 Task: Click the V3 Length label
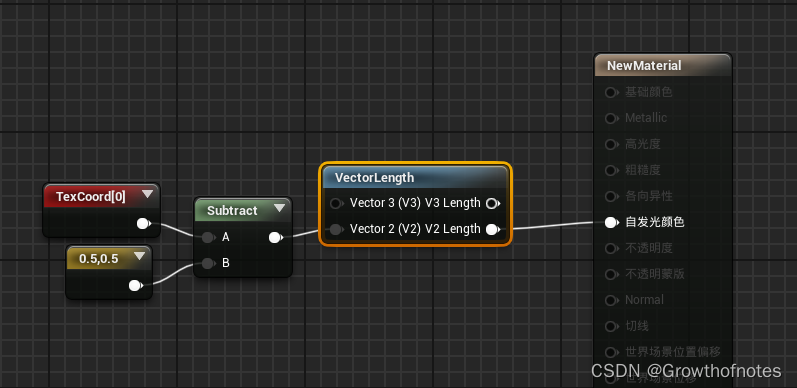452,203
